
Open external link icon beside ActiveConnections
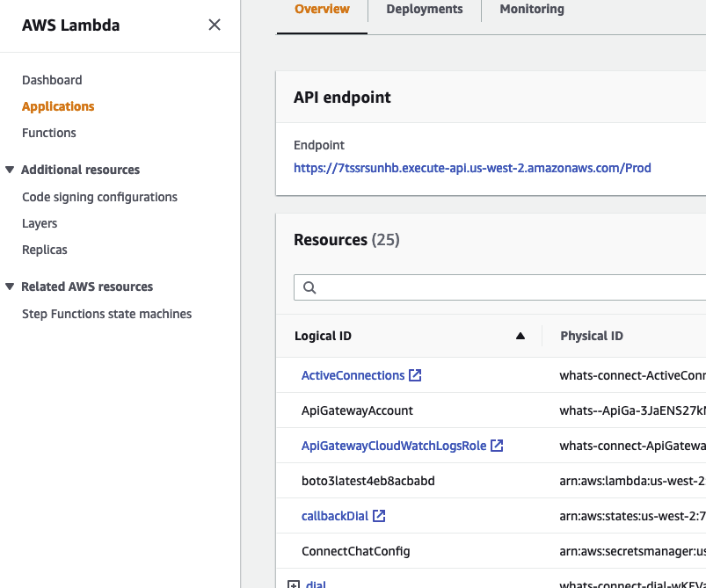point(415,375)
